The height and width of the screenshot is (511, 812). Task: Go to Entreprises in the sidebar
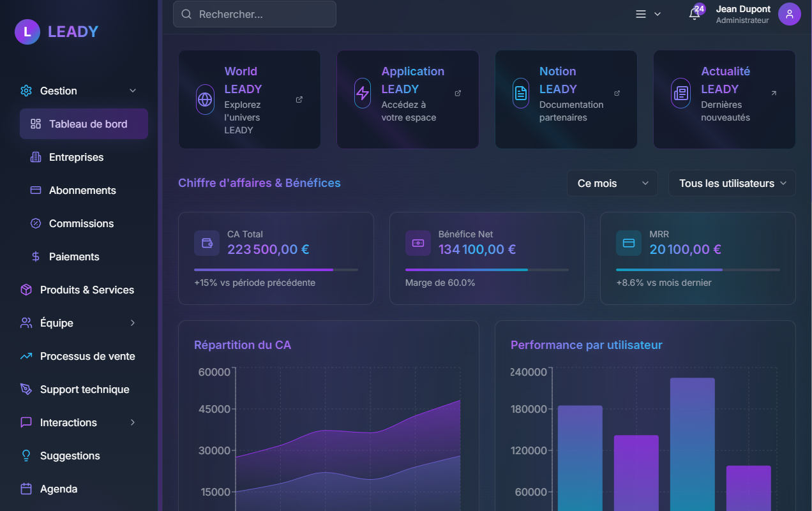point(76,157)
